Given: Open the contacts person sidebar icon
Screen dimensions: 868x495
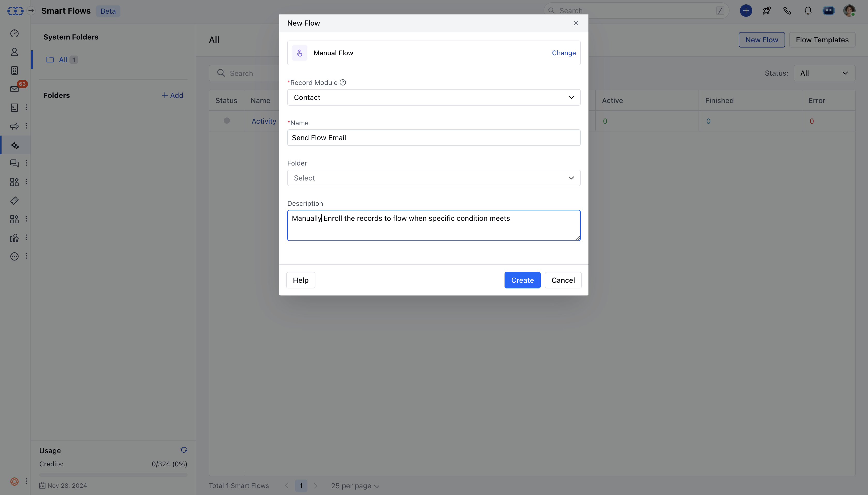Looking at the screenshot, I should (x=15, y=52).
